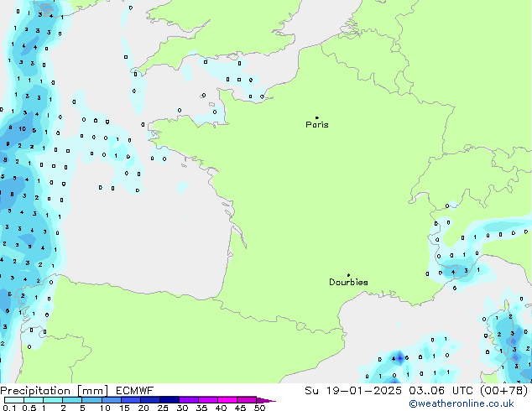
Task: Pick the legend swatch above the 5 label
Action: pyautogui.click(x=92, y=400)
